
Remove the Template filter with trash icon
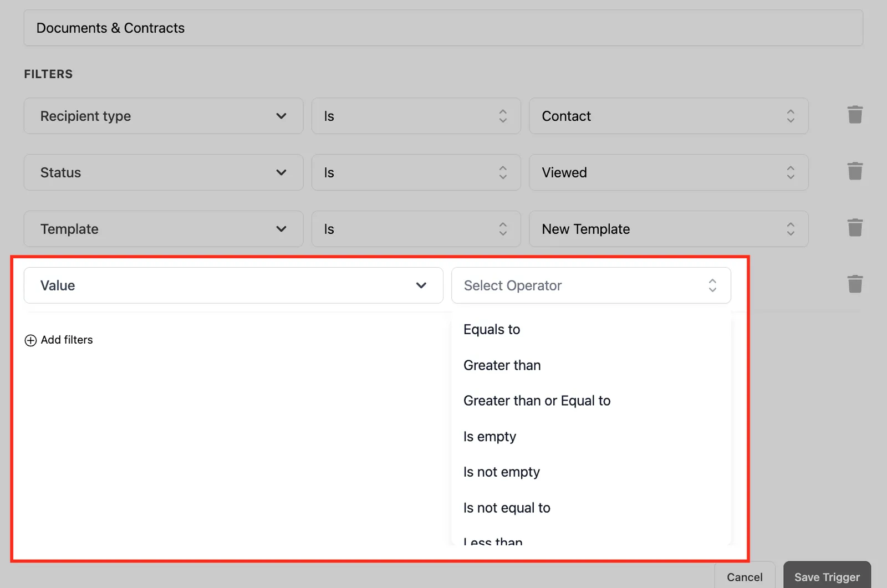(855, 228)
